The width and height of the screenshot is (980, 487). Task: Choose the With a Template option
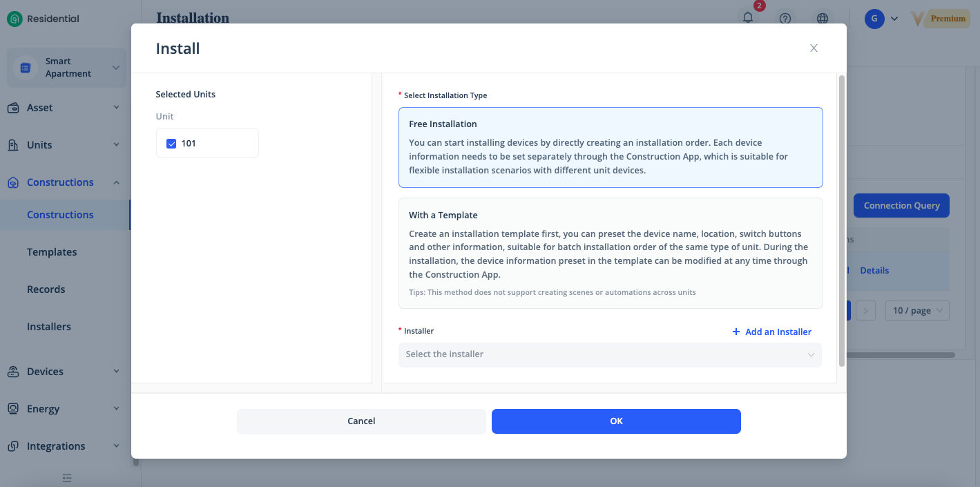(611, 253)
